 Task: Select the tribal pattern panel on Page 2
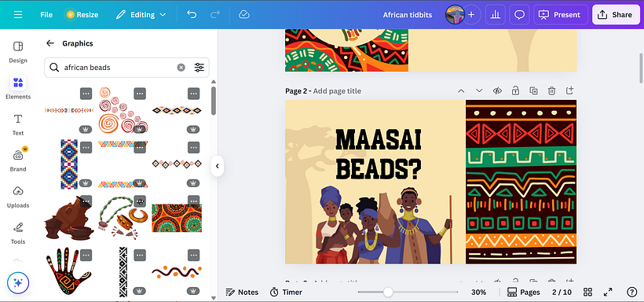point(521,182)
